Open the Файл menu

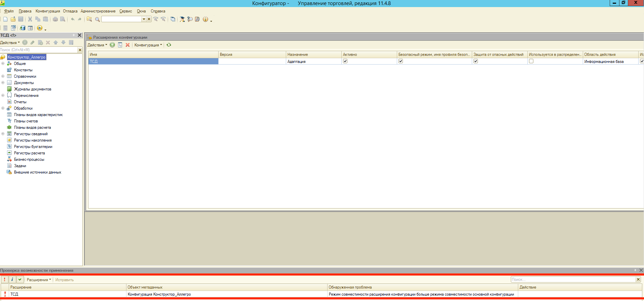tap(9, 11)
